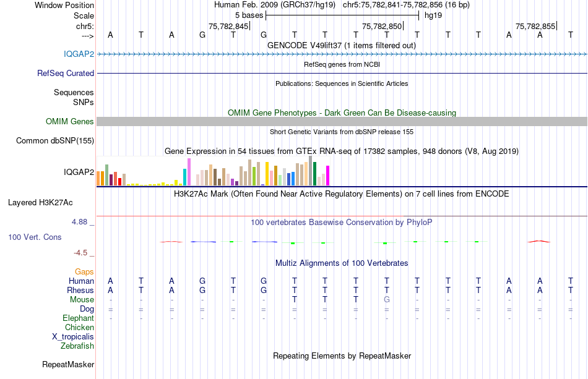Click the 75,782,855 ruler position label
The width and height of the screenshot is (588, 379).
(535, 26)
